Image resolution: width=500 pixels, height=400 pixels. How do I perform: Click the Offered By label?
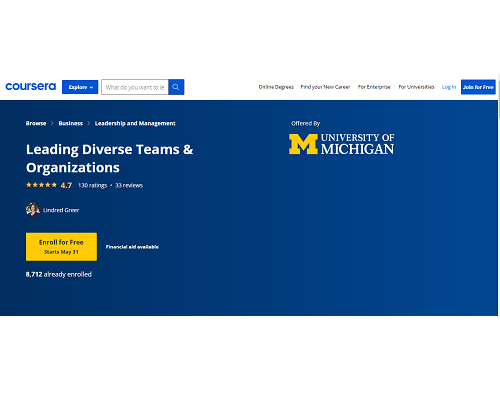(x=306, y=124)
